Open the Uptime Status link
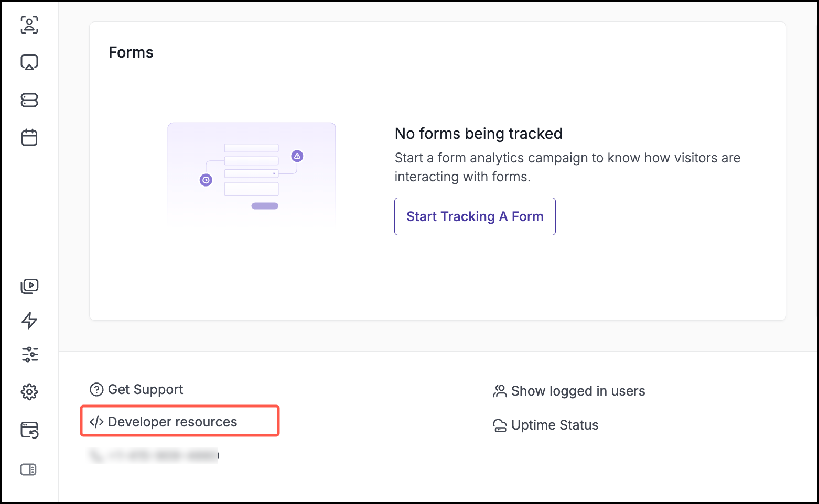Screen dimensions: 819x504 [x=546, y=425]
